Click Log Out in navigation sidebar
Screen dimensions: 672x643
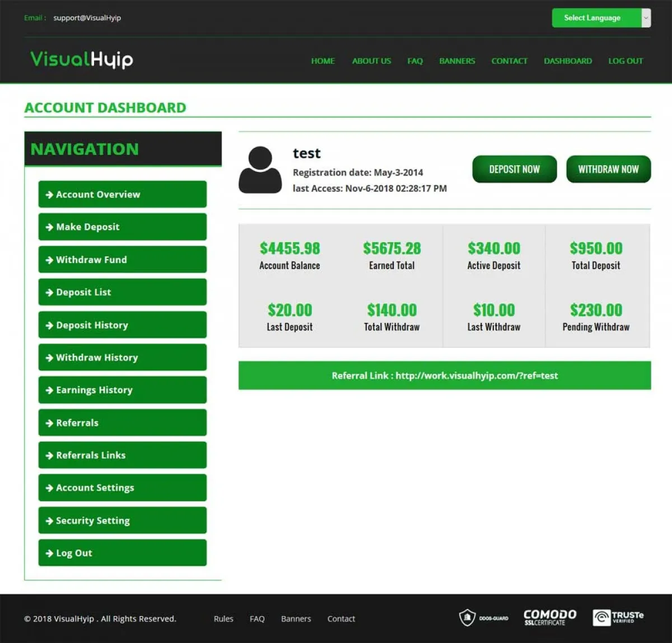[x=122, y=553]
